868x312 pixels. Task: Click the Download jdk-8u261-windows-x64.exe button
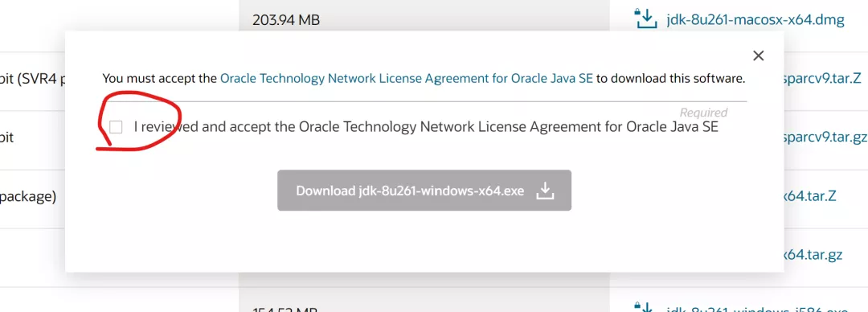[x=424, y=190]
